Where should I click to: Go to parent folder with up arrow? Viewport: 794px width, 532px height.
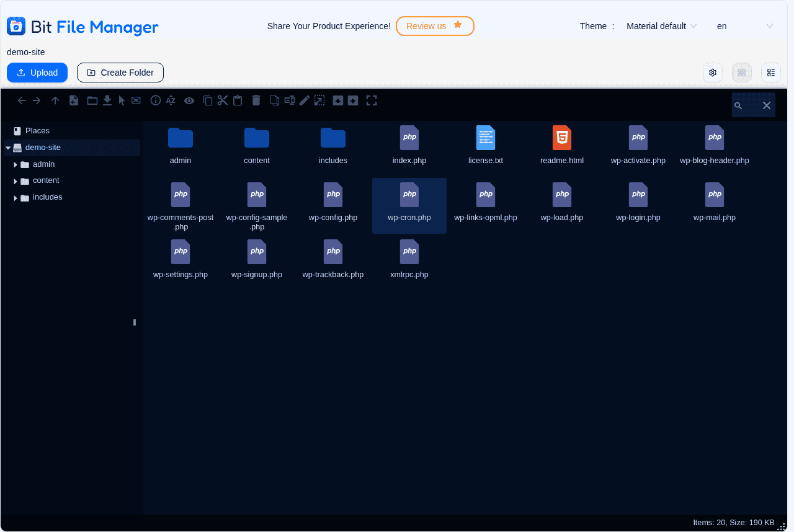tap(55, 100)
